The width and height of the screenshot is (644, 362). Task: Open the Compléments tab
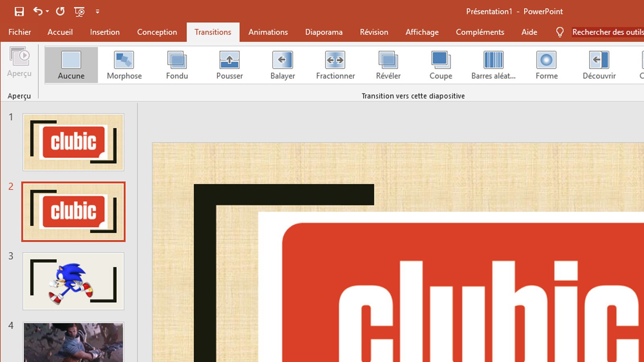coord(480,32)
